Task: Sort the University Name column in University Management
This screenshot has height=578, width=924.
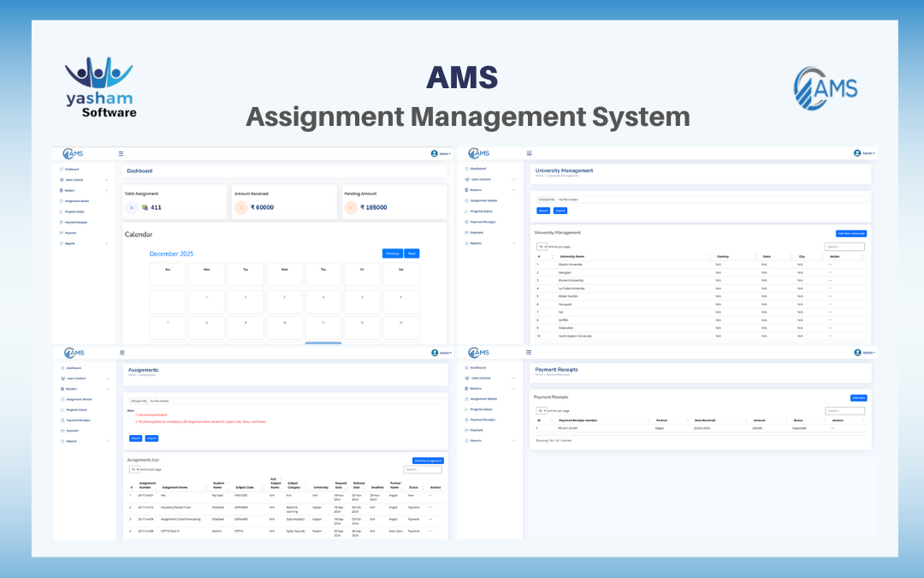Action: click(571, 255)
